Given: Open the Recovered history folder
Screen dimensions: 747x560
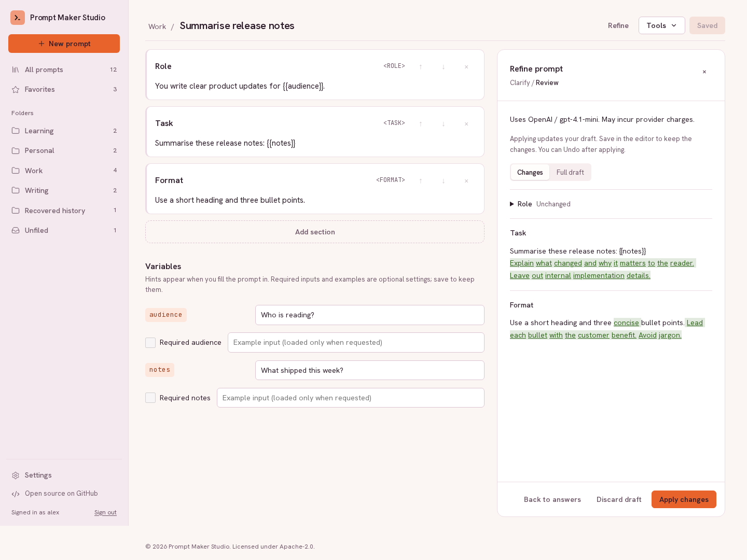Looking at the screenshot, I should pyautogui.click(x=64, y=211).
